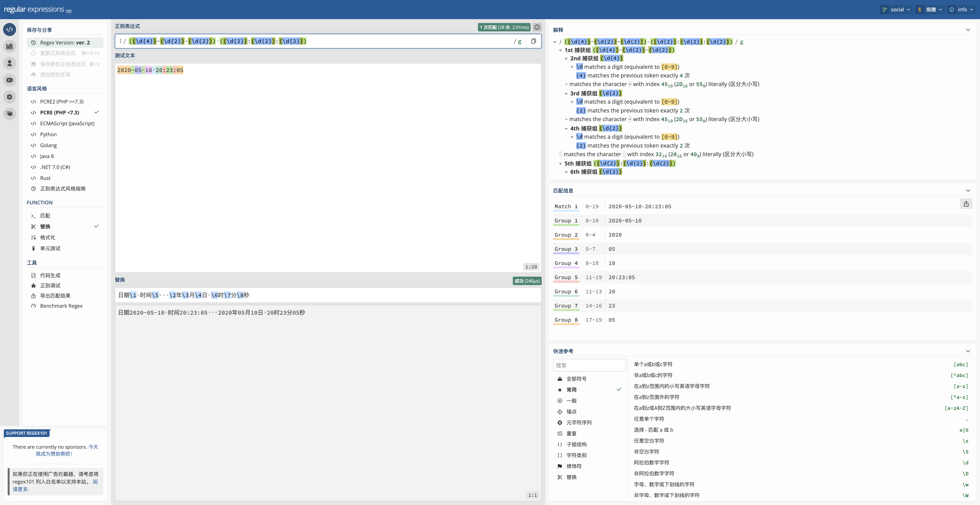Open the 代码生成 tool
This screenshot has height=505, width=980.
click(50, 275)
